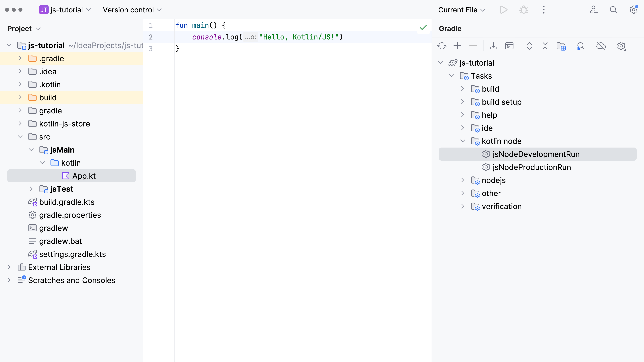Download sources for Gradle dependencies
The width and height of the screenshot is (644, 362).
click(x=493, y=46)
